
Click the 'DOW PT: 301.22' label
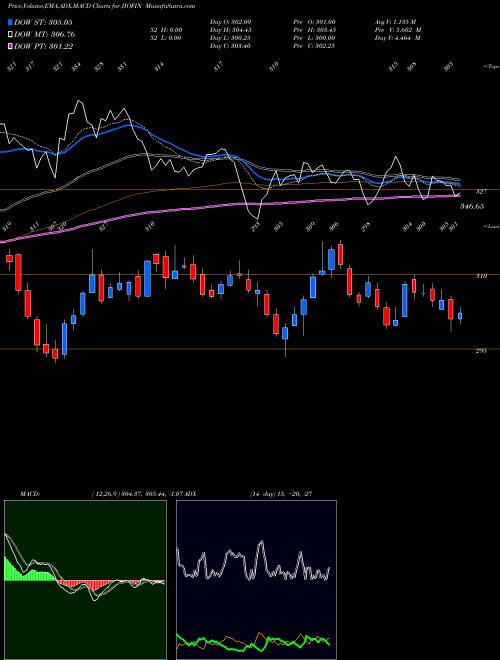click(44, 46)
